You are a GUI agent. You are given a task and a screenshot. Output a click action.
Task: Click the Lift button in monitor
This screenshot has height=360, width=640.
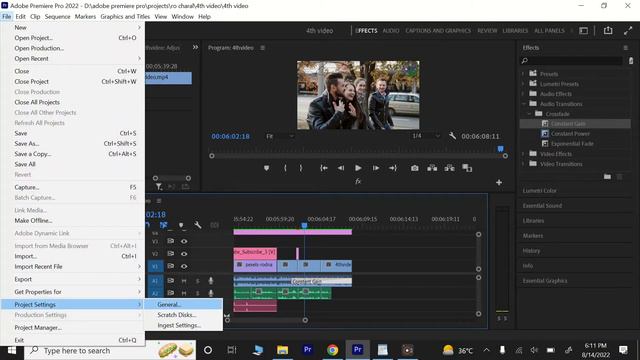(432, 168)
